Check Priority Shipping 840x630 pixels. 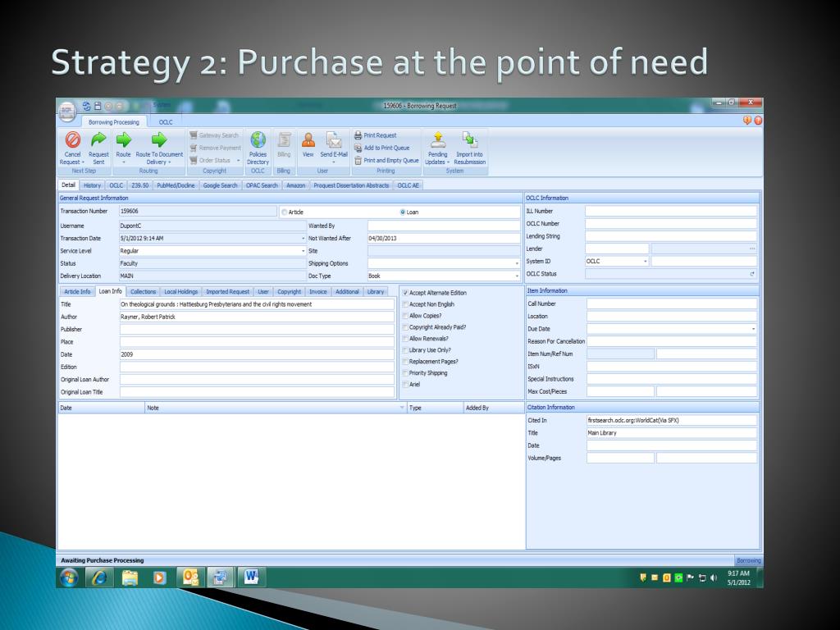[405, 373]
